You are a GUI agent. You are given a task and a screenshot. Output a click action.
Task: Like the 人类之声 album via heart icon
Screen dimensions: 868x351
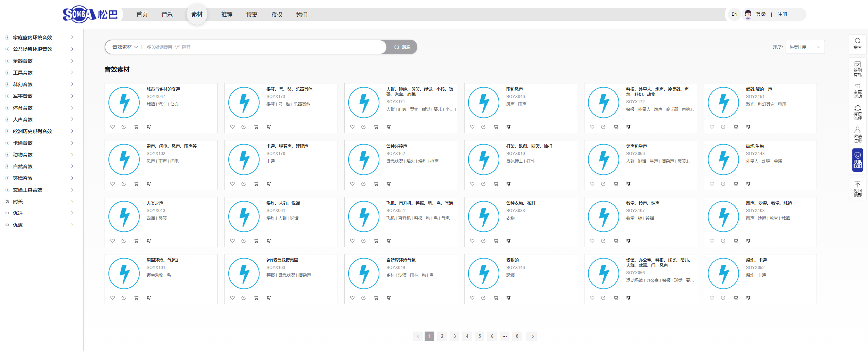tap(113, 241)
